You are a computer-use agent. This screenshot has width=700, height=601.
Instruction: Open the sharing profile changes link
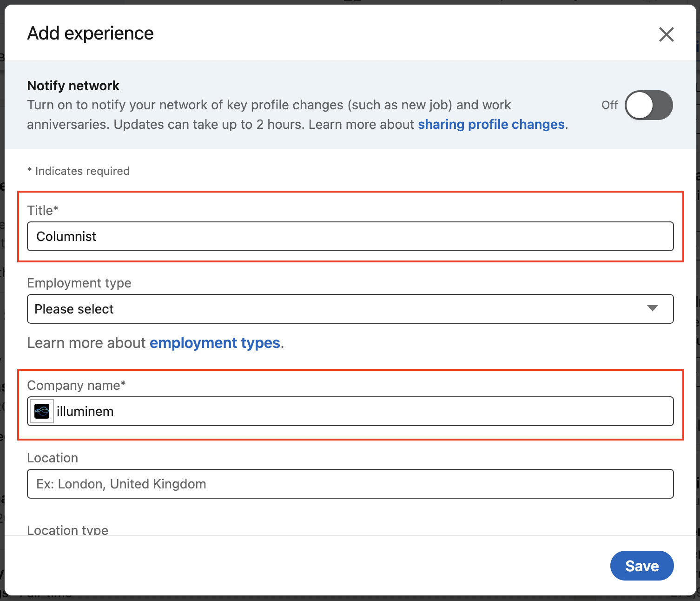(x=491, y=125)
